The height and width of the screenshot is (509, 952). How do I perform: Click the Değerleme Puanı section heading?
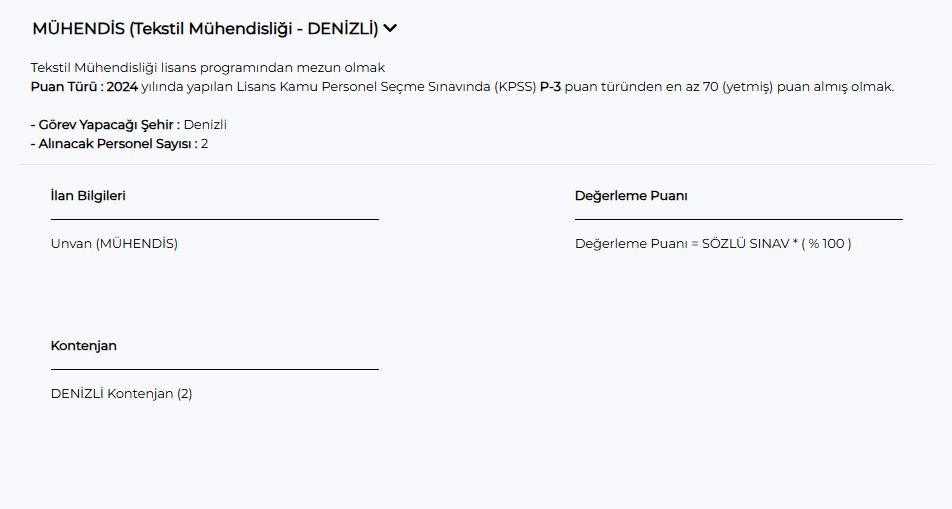[x=631, y=196]
